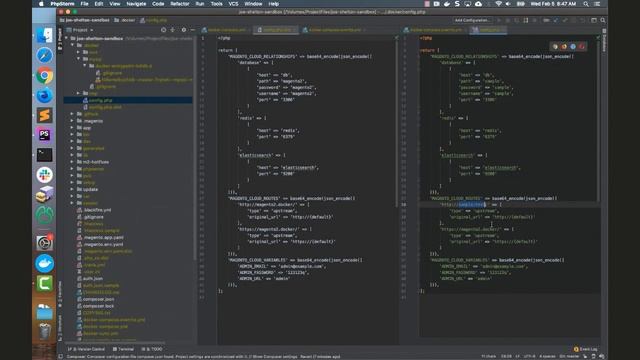Open macOS Spotlight search icon
The image size is (640, 360).
[x=586, y=4]
